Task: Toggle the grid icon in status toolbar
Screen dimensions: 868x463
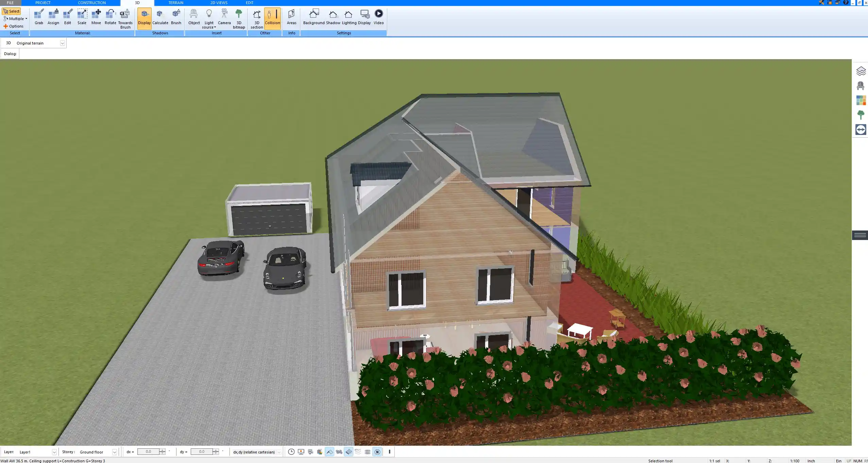Action: click(x=368, y=452)
